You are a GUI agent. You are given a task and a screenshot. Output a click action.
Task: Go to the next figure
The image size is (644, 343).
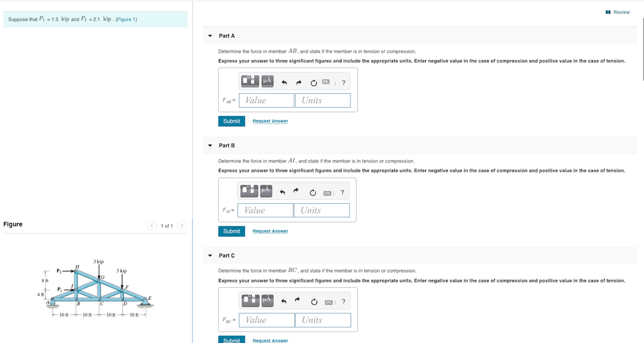(182, 226)
